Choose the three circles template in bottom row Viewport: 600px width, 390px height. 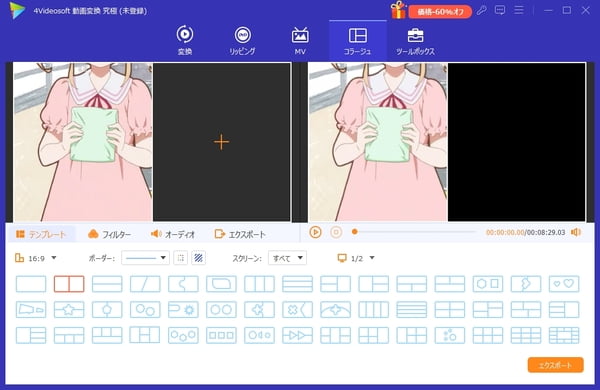(183, 335)
